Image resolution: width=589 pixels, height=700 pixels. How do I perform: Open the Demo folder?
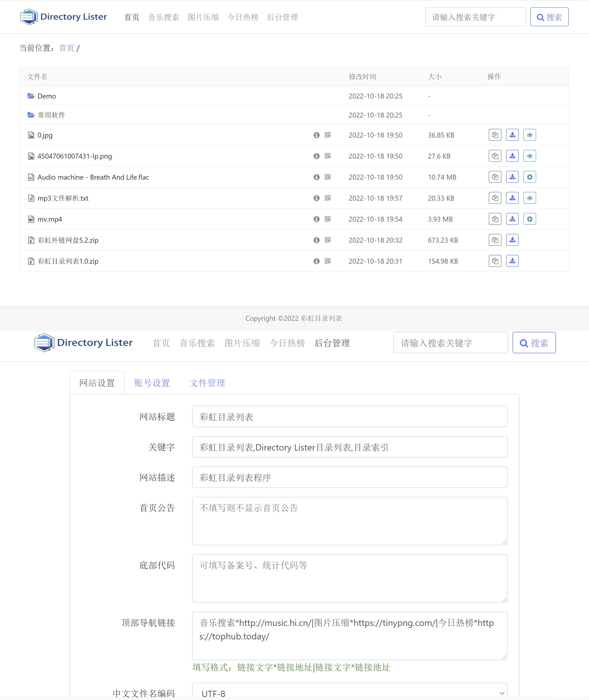46,96
